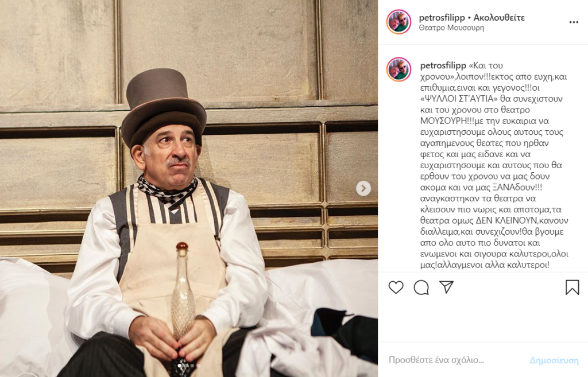Viewport: 588px width, 377px height.
Task: Click the Δημοσίευση post button
Action: (x=554, y=360)
